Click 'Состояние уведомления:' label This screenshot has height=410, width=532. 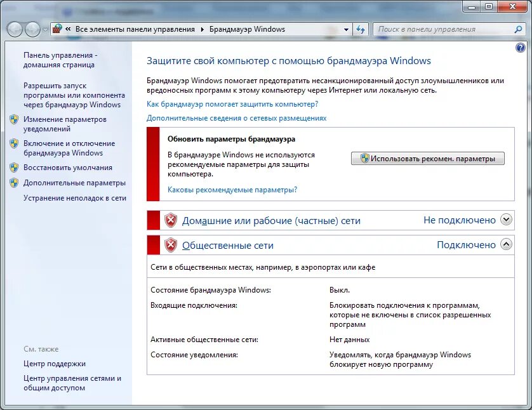194,355
